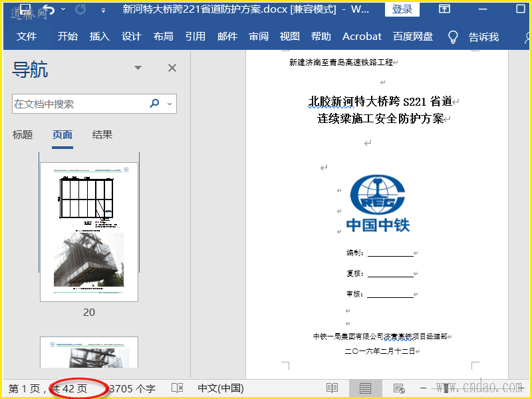Click the 3705 个字 word count status

click(132, 388)
